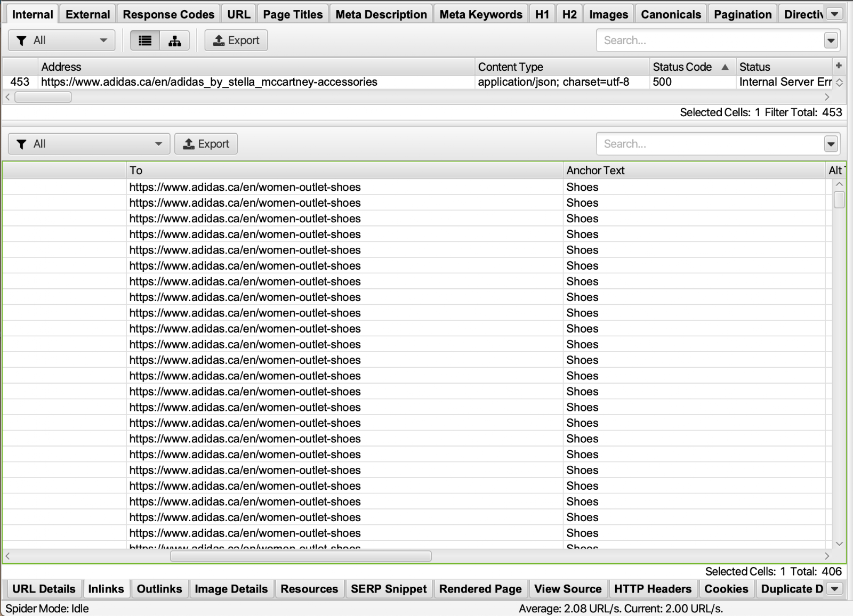The image size is (853, 616).
Task: Click upper table vertical scroll stepper
Action: [x=839, y=83]
